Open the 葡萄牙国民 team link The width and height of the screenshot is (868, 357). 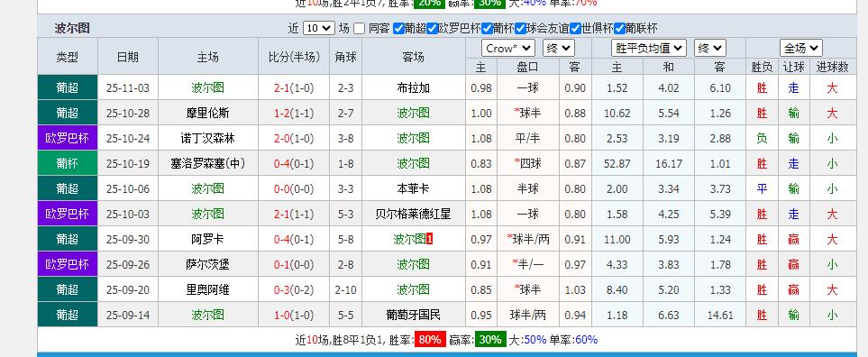[x=413, y=315]
